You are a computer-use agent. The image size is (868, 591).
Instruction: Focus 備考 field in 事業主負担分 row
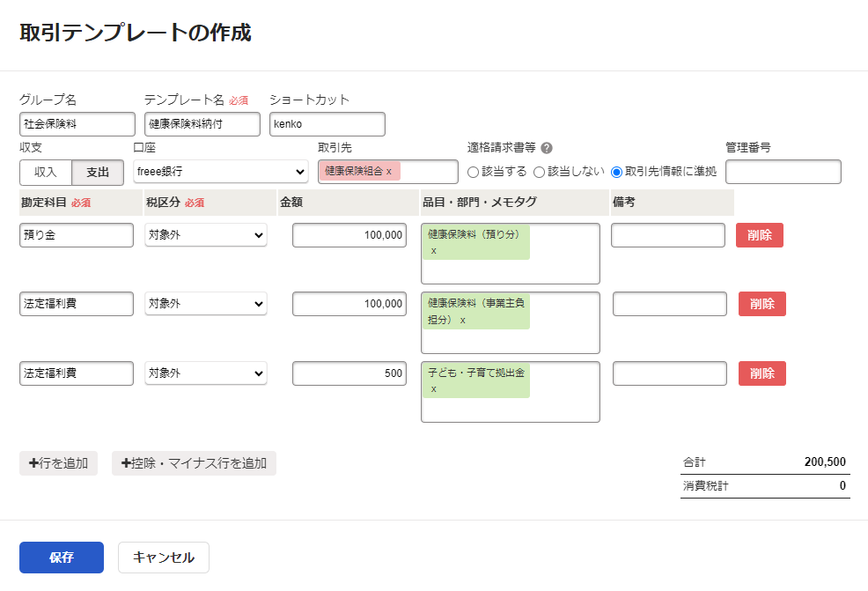670,304
